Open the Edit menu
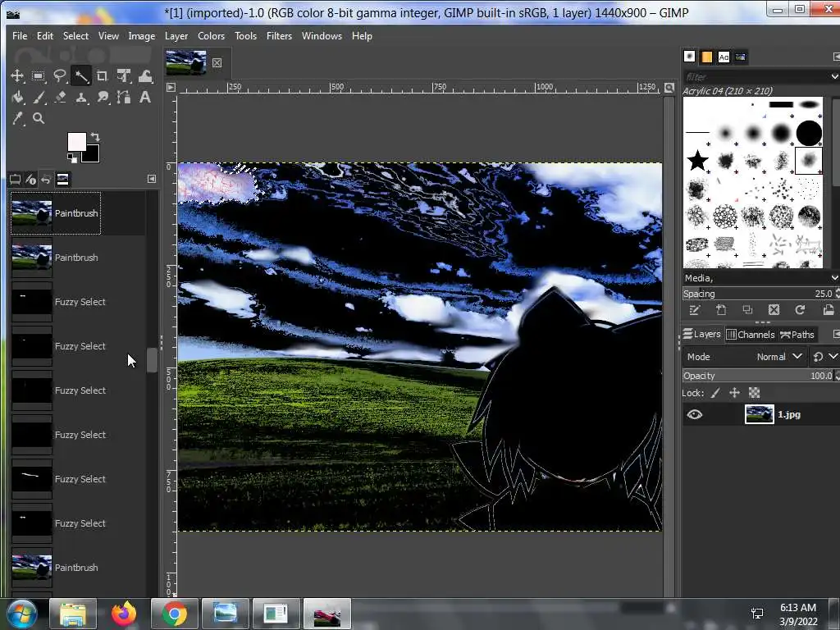The width and height of the screenshot is (840, 630). point(45,36)
